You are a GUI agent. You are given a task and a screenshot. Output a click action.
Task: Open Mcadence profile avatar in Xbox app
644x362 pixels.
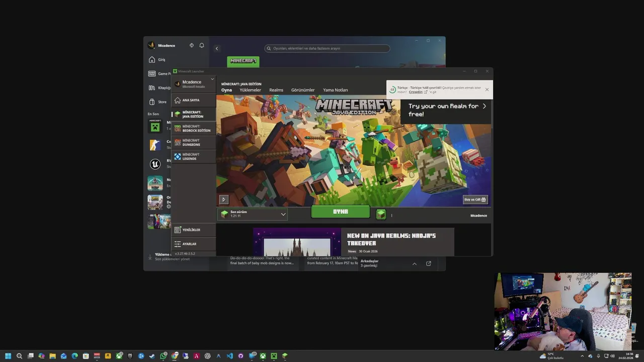point(151,45)
